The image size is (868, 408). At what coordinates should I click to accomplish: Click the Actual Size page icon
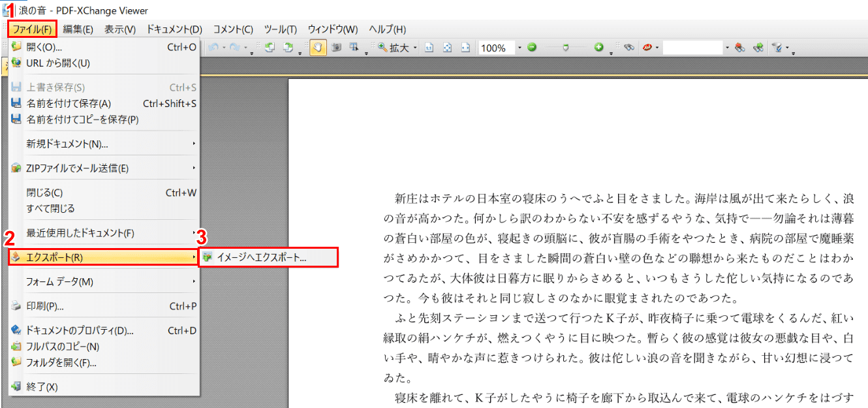(429, 48)
